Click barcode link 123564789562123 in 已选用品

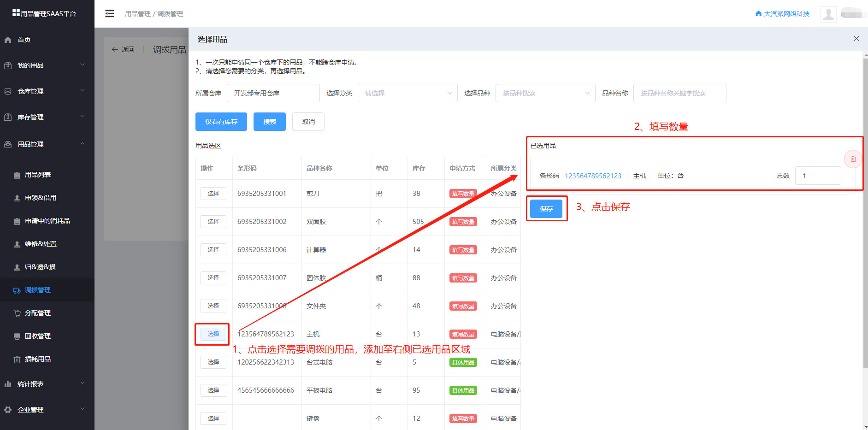click(593, 176)
